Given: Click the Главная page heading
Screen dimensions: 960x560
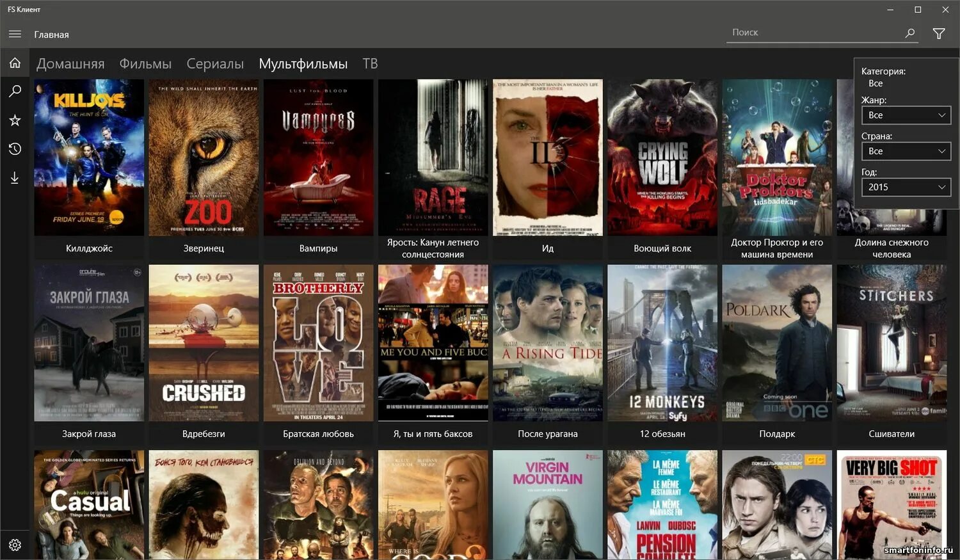Looking at the screenshot, I should coord(51,35).
